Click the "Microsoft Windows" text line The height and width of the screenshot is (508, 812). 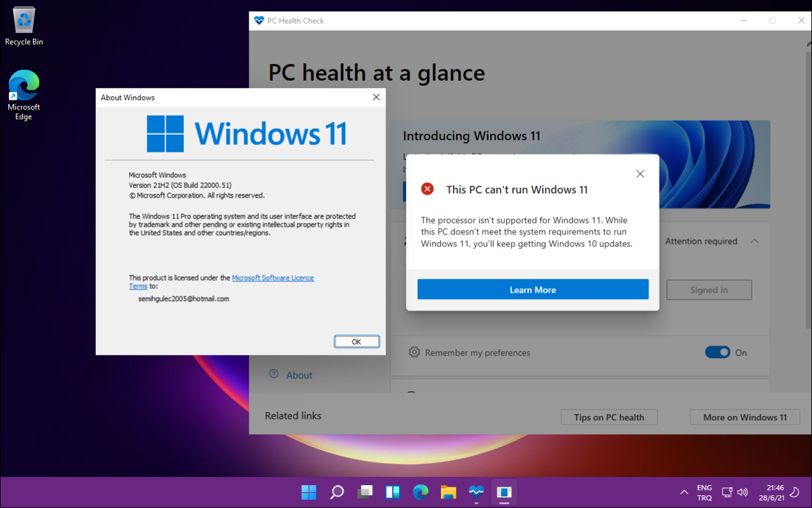point(157,175)
